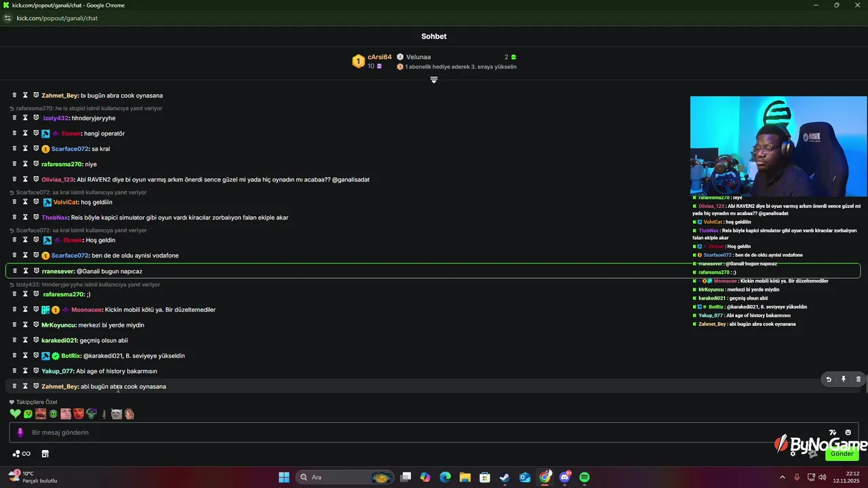Insert the green heart follower emote
This screenshot has width=868, height=488.
coord(16,413)
